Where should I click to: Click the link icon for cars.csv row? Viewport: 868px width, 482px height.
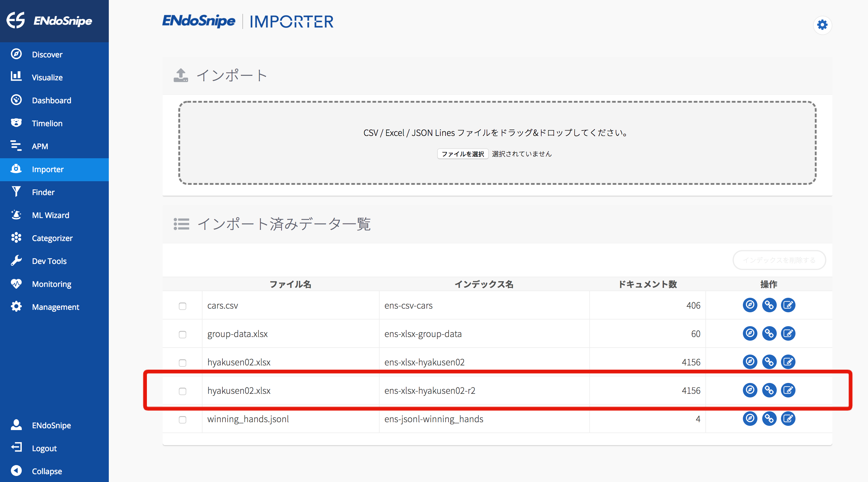[769, 305]
